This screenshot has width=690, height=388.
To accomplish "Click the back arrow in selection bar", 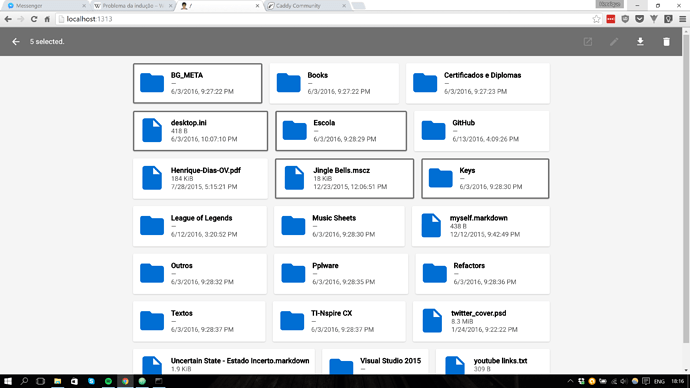I will (16, 41).
